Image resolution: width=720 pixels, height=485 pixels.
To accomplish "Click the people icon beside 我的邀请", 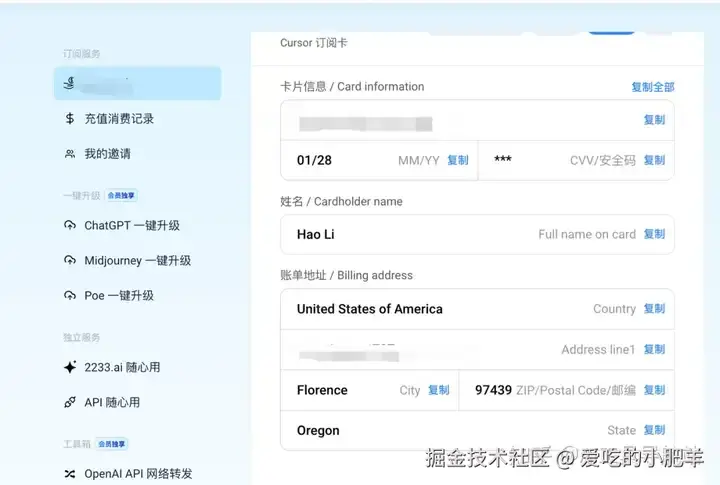I will tap(70, 154).
